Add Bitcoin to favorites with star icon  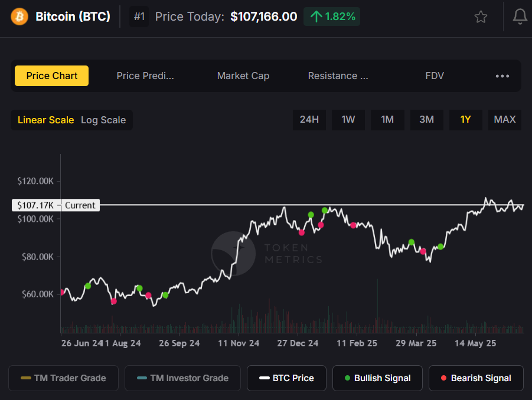click(481, 17)
